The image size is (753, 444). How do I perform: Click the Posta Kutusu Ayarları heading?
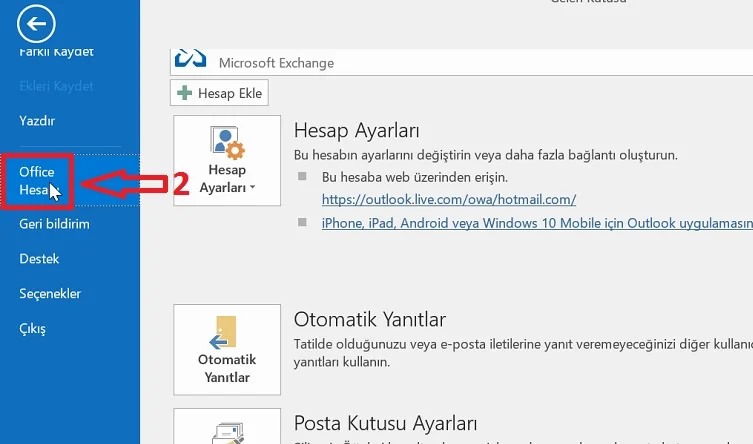[386, 423]
